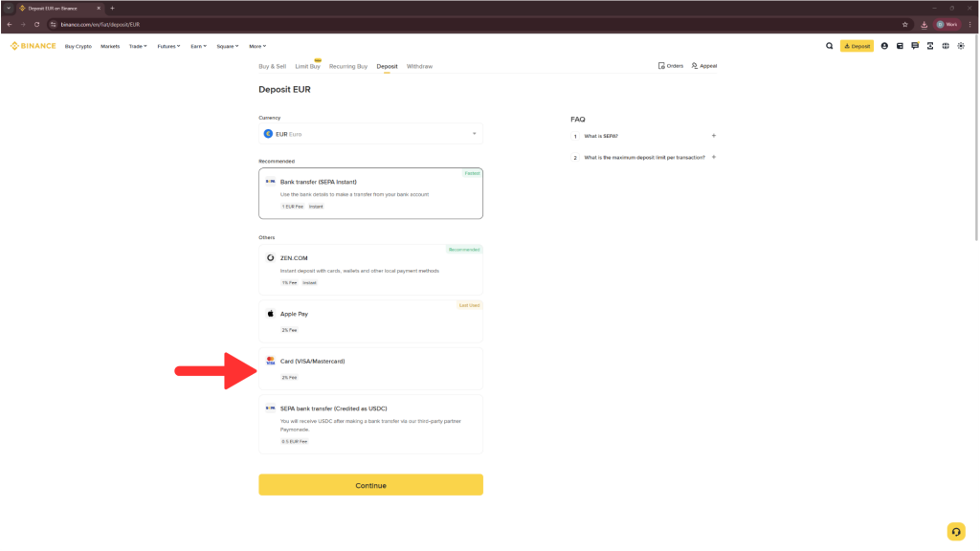The image size is (980, 551).
Task: Open the Work Chrome profile button
Action: [947, 24]
